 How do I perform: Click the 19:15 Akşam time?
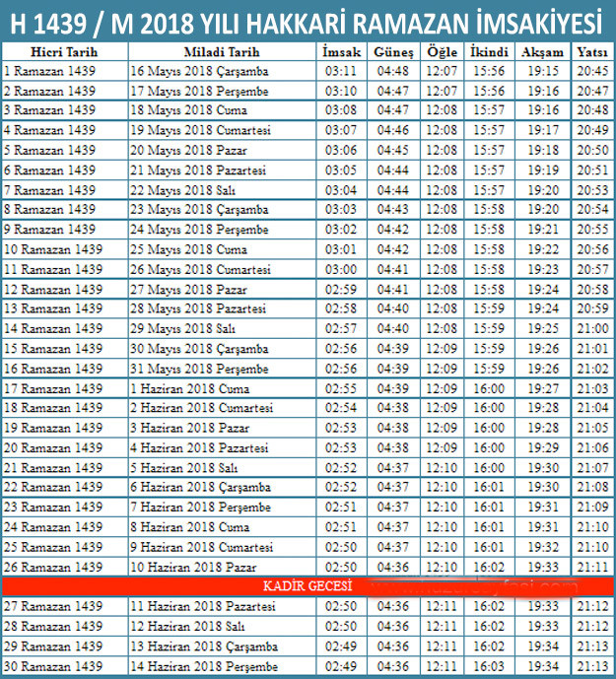click(543, 71)
